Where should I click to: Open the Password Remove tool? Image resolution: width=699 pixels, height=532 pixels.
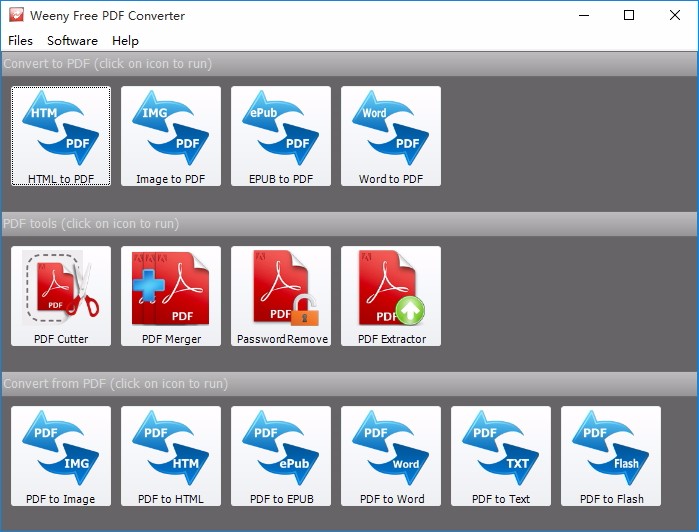coord(281,296)
